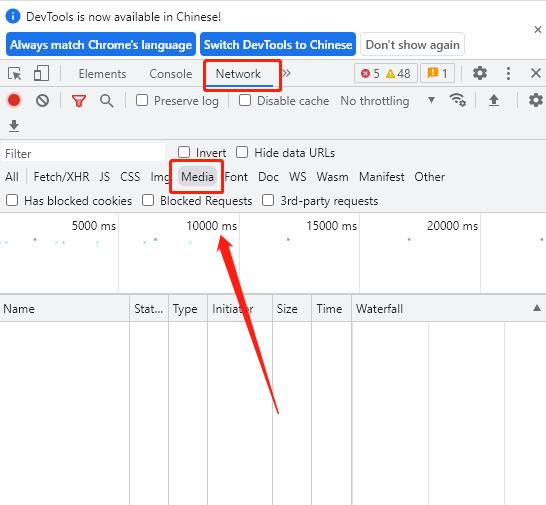Image resolution: width=546 pixels, height=505 pixels.
Task: Toggle the device toolbar icon
Action: [41, 73]
